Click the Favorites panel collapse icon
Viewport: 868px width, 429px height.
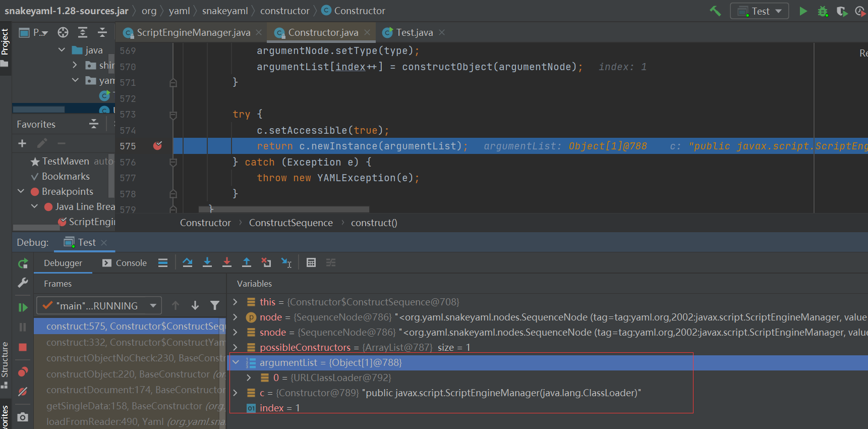[94, 124]
